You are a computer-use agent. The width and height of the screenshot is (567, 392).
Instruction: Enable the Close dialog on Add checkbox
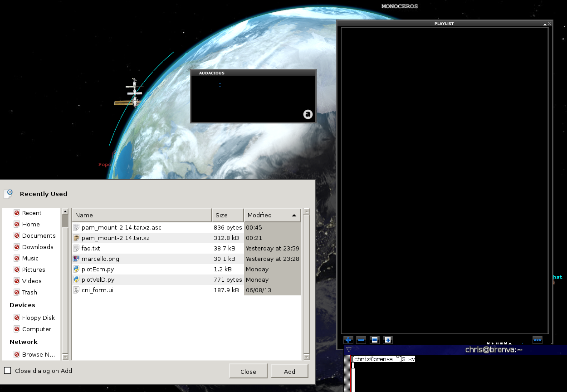(x=7, y=371)
